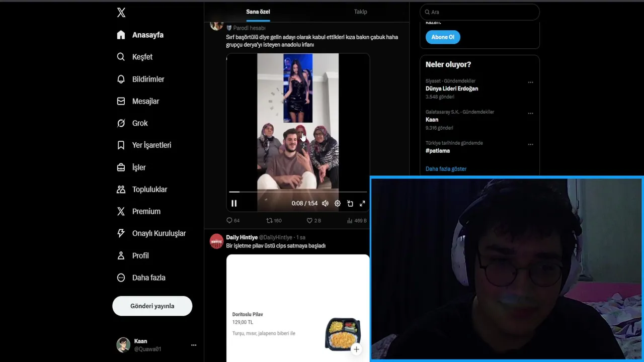644x362 pixels.
Task: Open Onaylı Kuruluşlar lightning icon
Action: pos(121,233)
